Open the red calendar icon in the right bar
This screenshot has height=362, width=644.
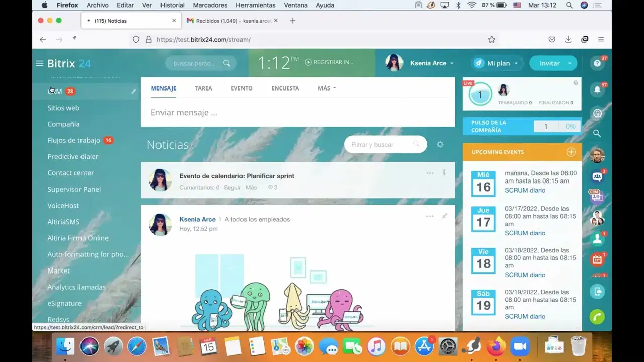pyautogui.click(x=597, y=259)
